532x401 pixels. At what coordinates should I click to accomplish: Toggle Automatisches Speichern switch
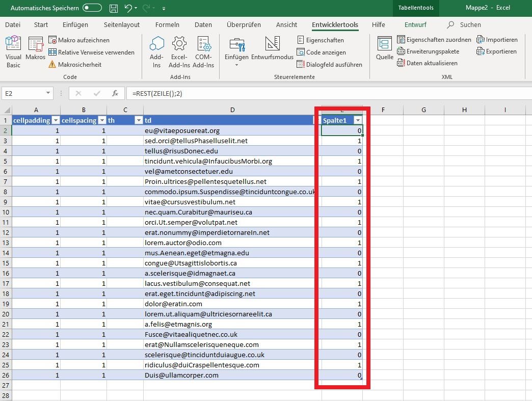[x=92, y=8]
